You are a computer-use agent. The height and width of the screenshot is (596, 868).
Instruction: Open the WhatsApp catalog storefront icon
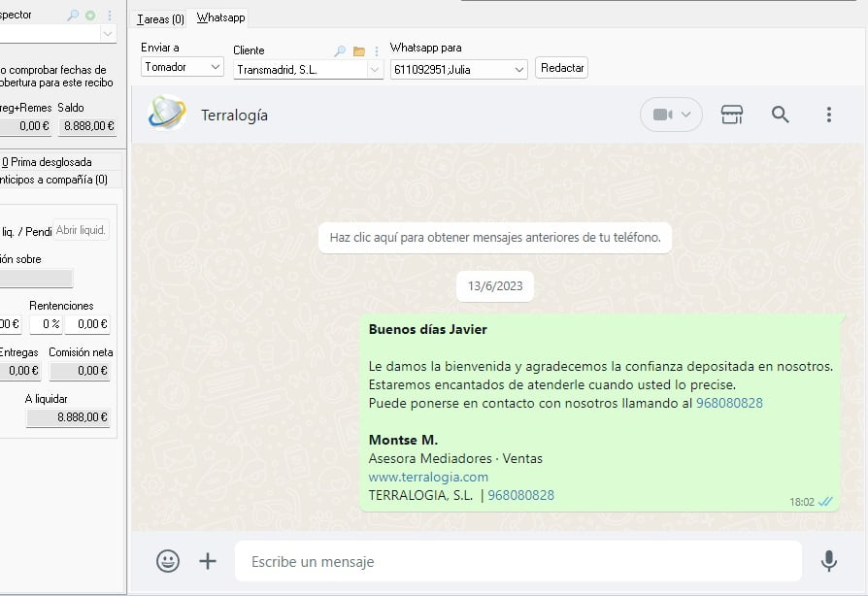731,115
